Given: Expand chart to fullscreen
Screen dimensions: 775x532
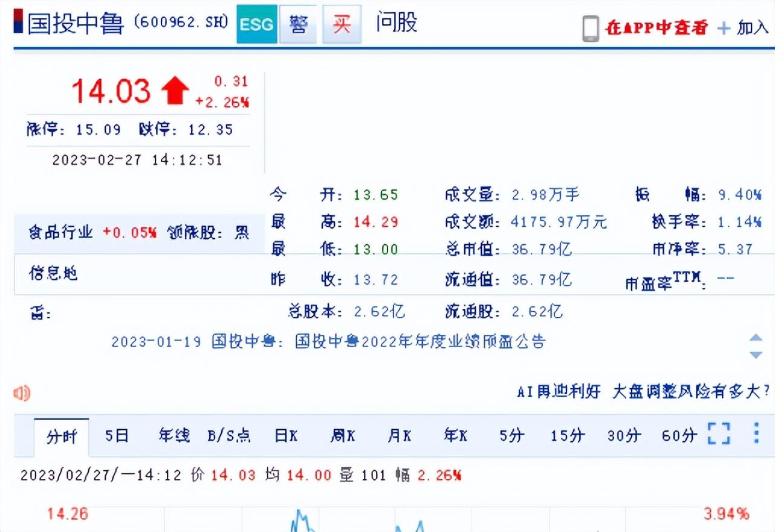Looking at the screenshot, I should [x=719, y=433].
